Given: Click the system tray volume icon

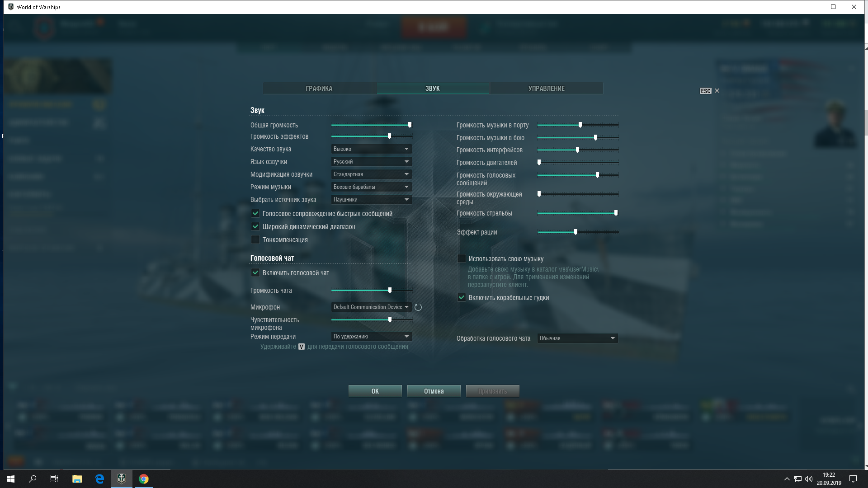Looking at the screenshot, I should 809,479.
